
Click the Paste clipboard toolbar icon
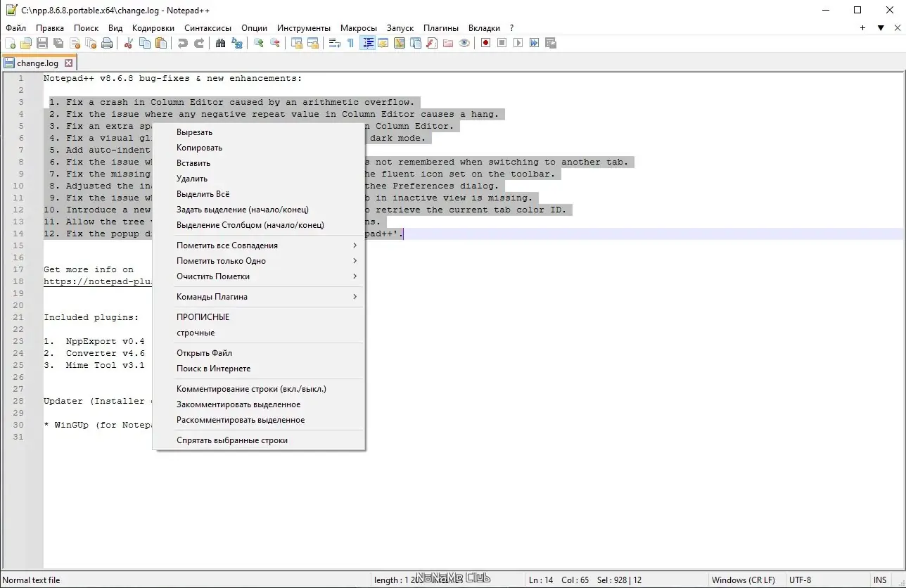pyautogui.click(x=161, y=43)
